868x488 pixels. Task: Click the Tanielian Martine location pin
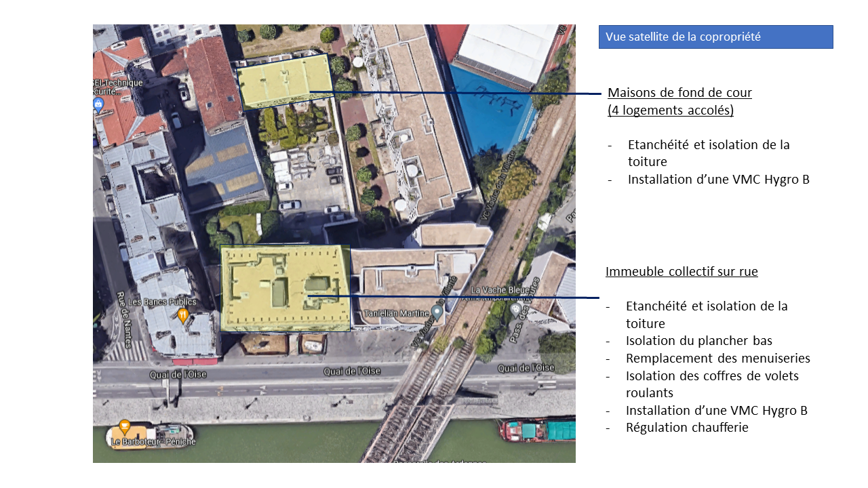pyautogui.click(x=438, y=312)
